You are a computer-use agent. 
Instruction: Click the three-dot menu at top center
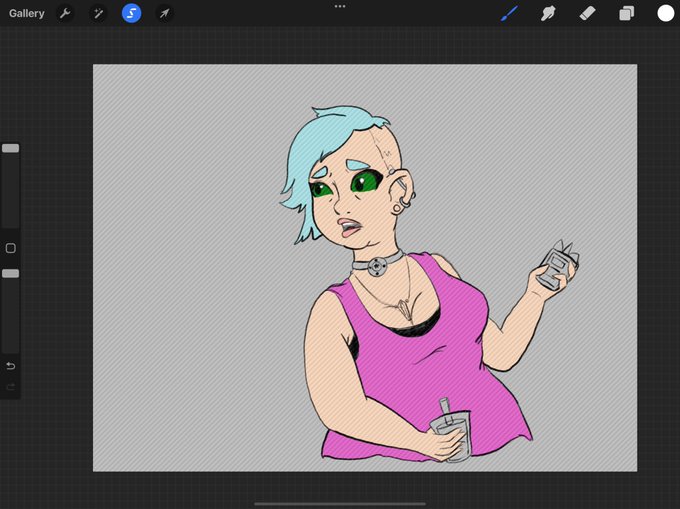click(340, 7)
